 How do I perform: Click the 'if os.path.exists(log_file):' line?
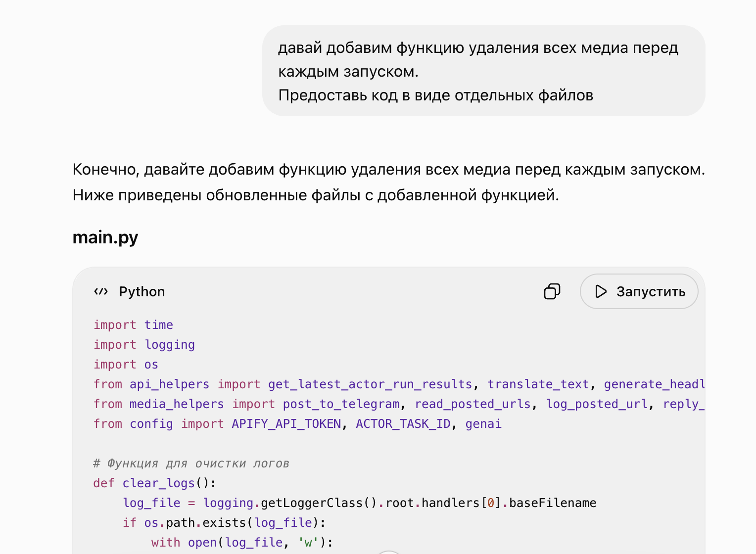click(x=225, y=523)
